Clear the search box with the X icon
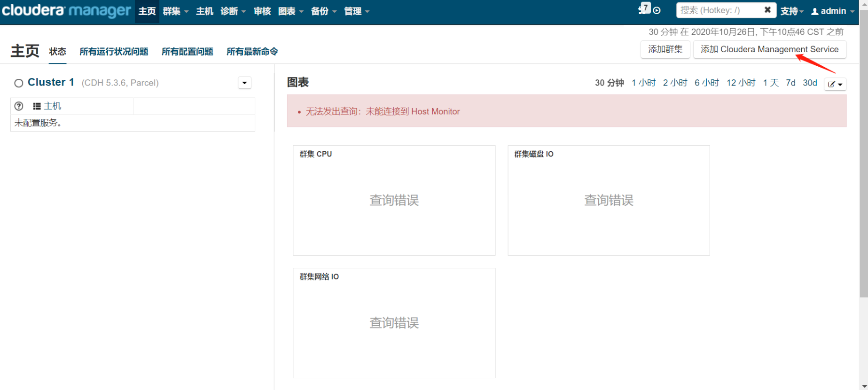The height and width of the screenshot is (390, 868). click(767, 10)
